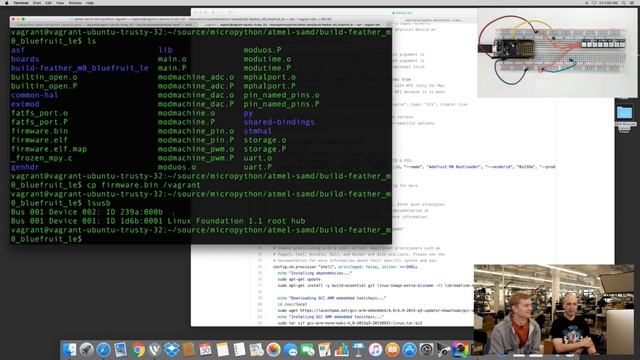Viewport: 640px width, 360px height.
Task: Click 'storage.o' in terminal listing
Action: 264,140
